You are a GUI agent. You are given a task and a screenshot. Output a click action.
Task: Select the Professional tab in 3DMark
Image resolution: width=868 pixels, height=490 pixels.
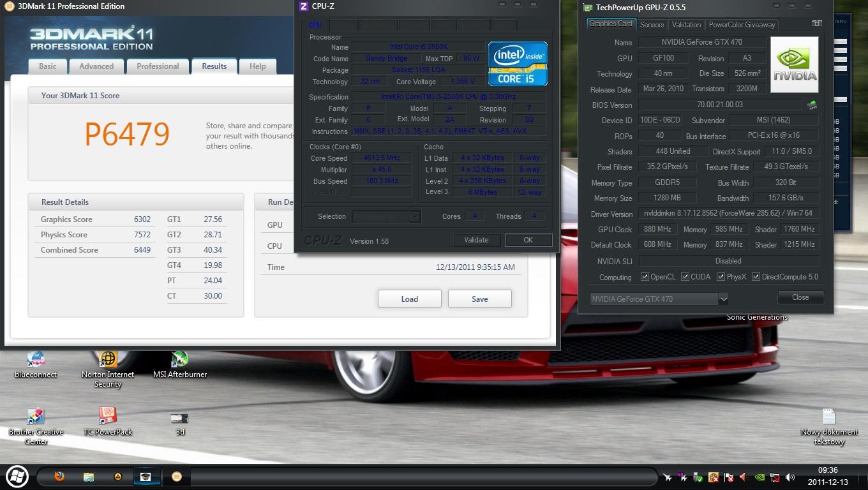158,66
